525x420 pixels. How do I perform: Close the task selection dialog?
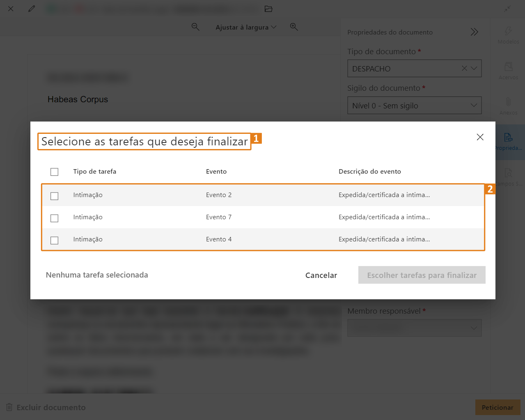coord(480,137)
